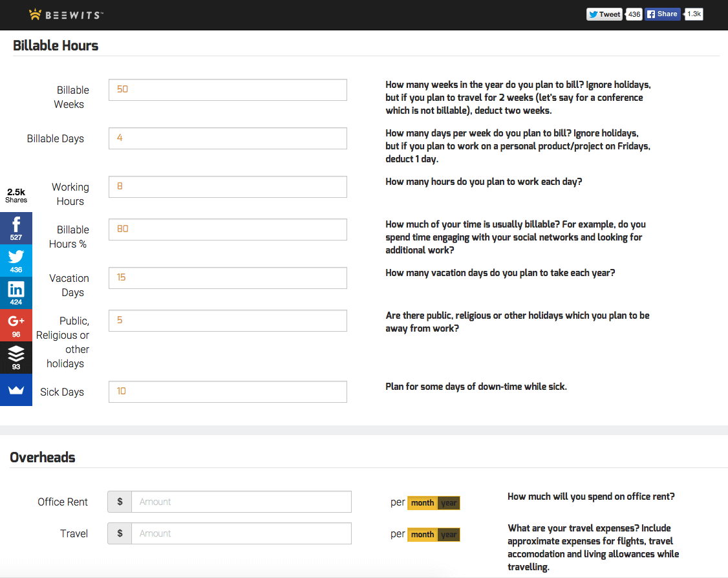Viewport: 728px width, 578px height.
Task: Click the Office Rent label
Action: point(63,502)
